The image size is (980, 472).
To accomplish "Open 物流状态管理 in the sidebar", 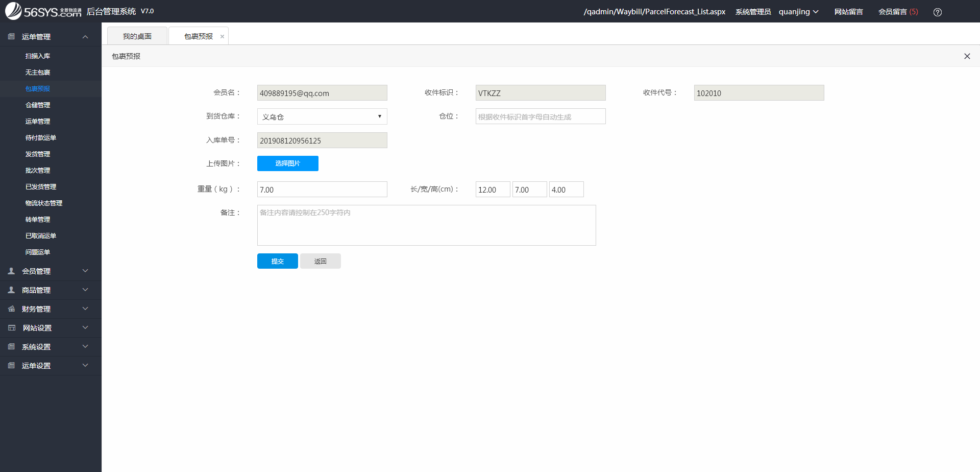I will tap(44, 203).
